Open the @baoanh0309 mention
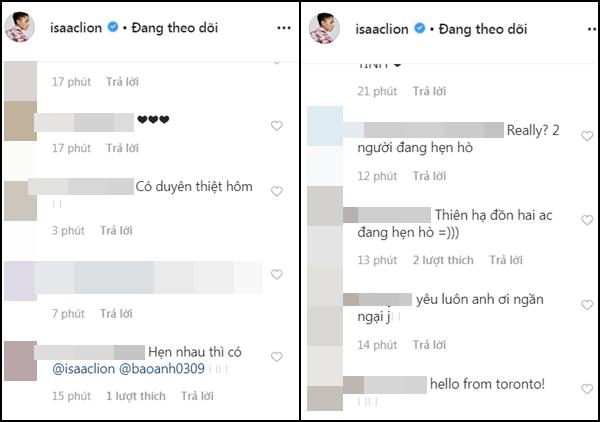 click(x=161, y=370)
